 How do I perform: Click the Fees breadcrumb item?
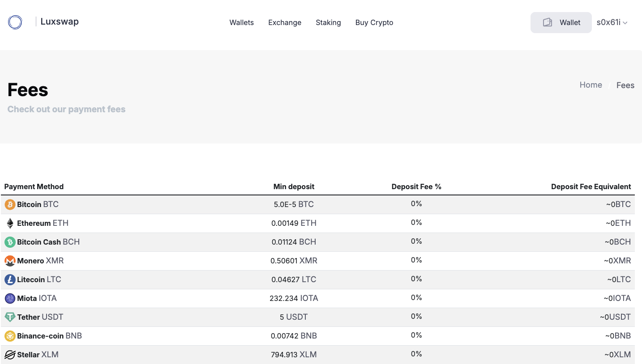625,85
